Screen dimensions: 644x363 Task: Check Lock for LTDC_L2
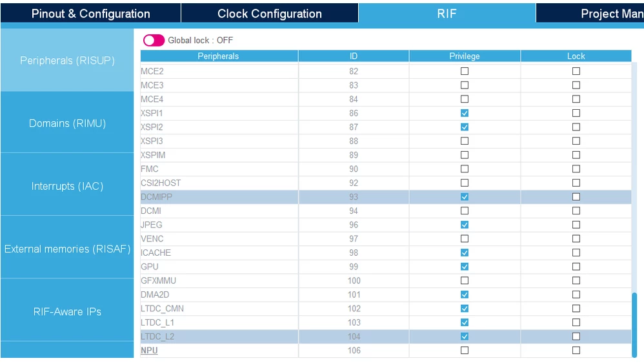pos(576,337)
